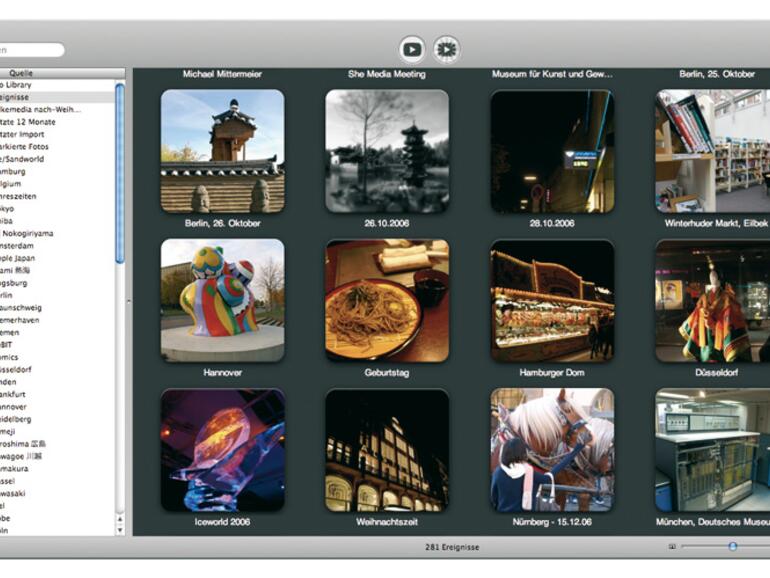Screen dimensions: 770x578
Task: Open the Hannover event with colorful sculpture
Action: (222, 300)
